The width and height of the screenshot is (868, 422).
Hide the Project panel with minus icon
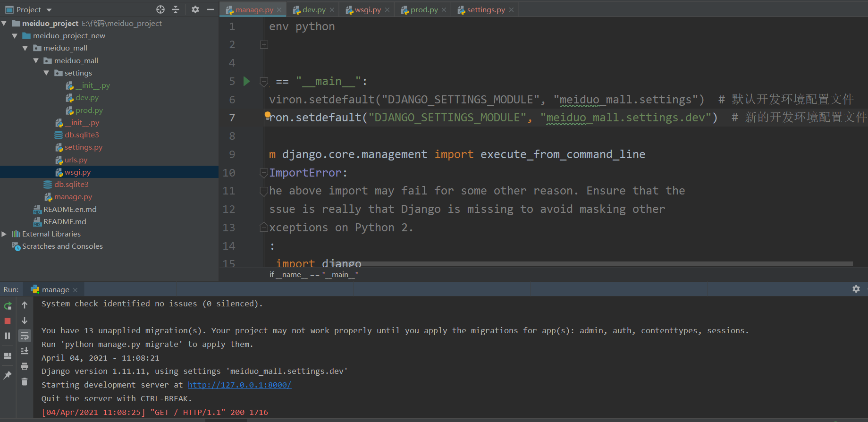[211, 9]
